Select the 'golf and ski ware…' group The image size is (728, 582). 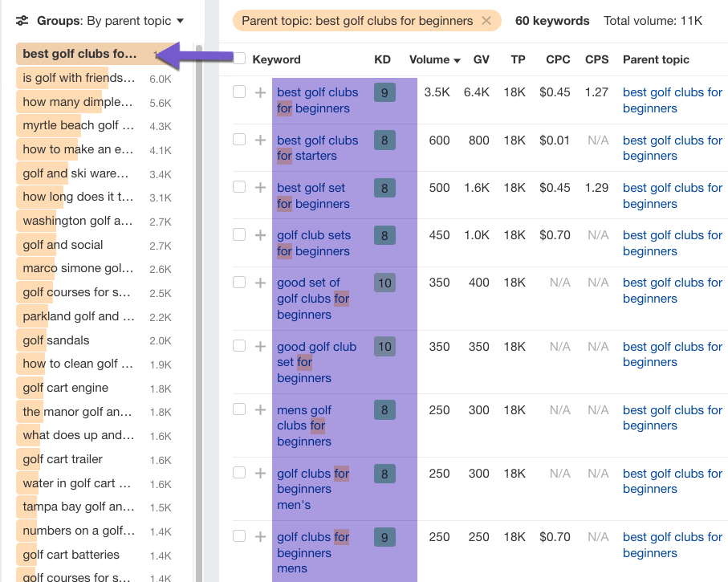[x=96, y=173]
